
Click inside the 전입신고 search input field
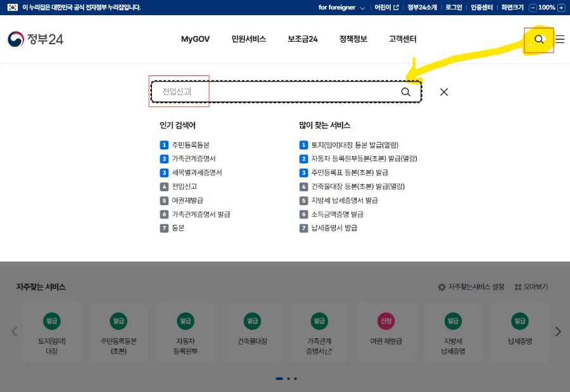pos(179,91)
